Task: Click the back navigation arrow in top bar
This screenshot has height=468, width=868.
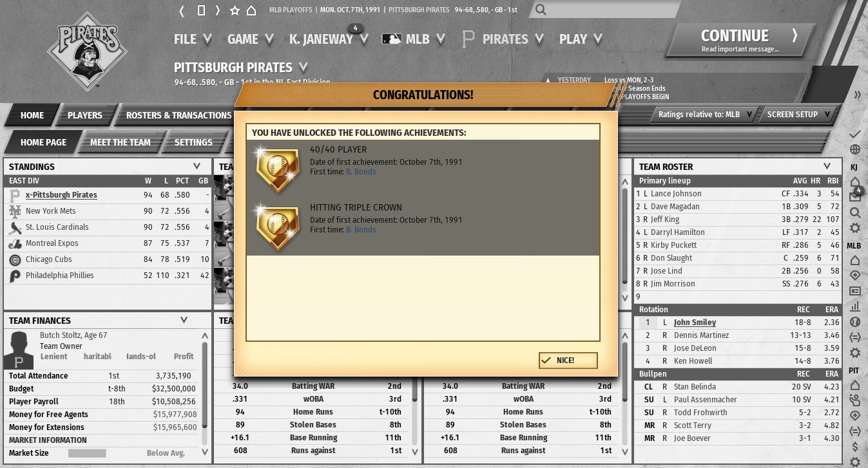Action: (x=182, y=10)
